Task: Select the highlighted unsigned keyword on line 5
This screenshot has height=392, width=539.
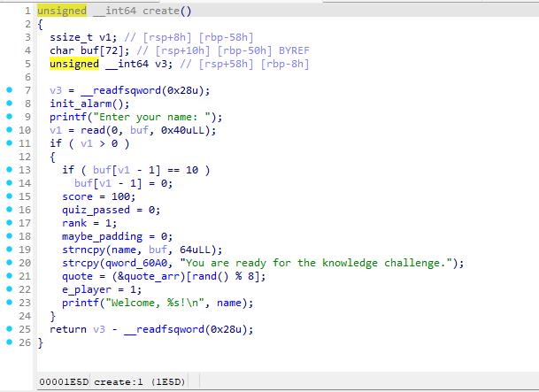Action: 74,64
